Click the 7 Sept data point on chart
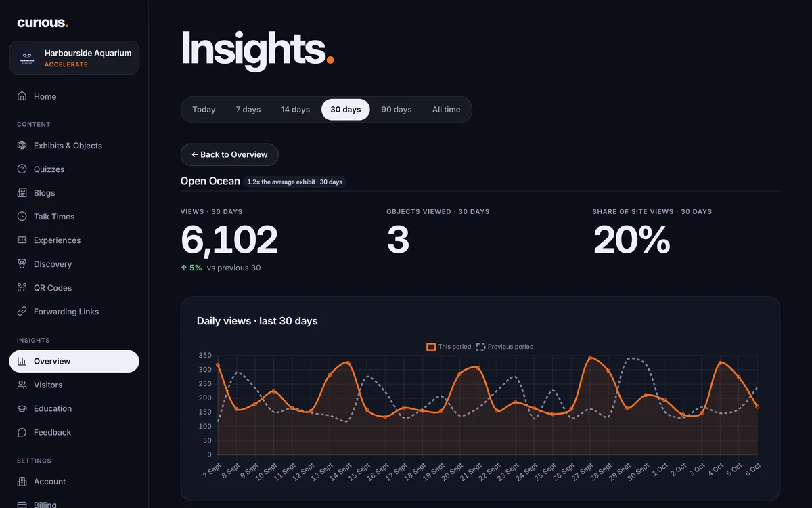 click(218, 365)
